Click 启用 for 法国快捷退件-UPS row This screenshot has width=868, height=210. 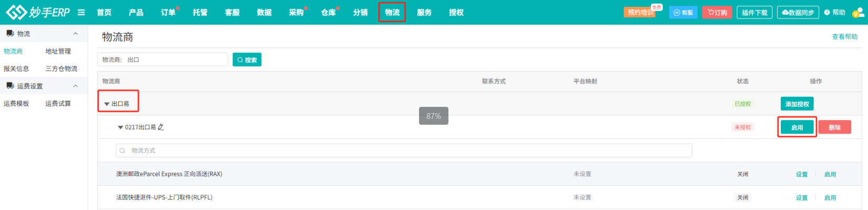point(830,197)
